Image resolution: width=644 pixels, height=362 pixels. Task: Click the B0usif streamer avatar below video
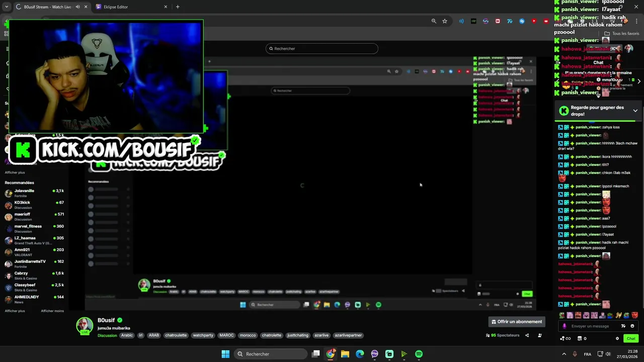(x=85, y=326)
